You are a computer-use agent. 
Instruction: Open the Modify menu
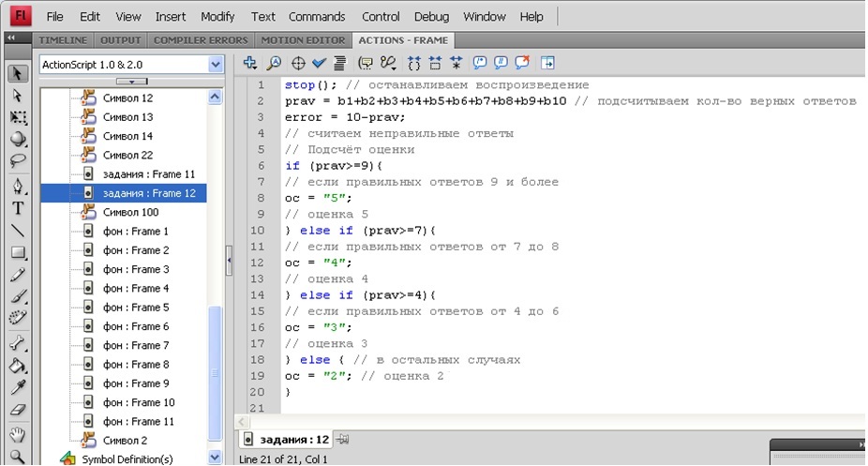click(217, 17)
